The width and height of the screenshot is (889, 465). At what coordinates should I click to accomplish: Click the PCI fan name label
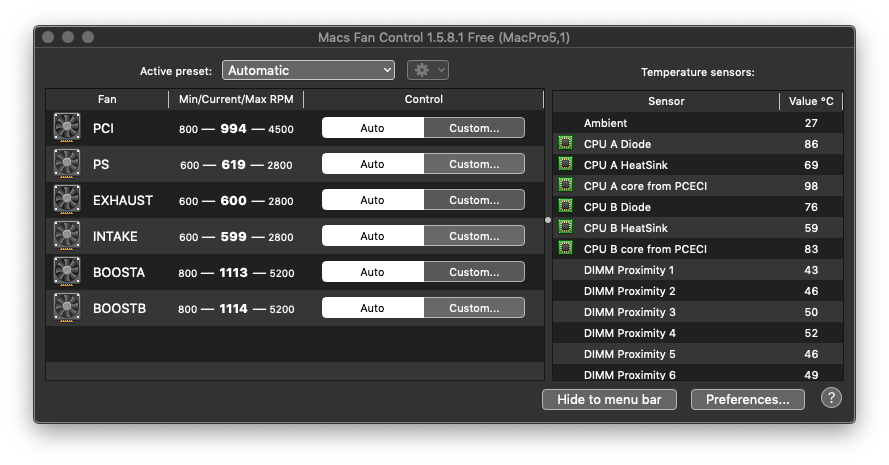coord(103,129)
